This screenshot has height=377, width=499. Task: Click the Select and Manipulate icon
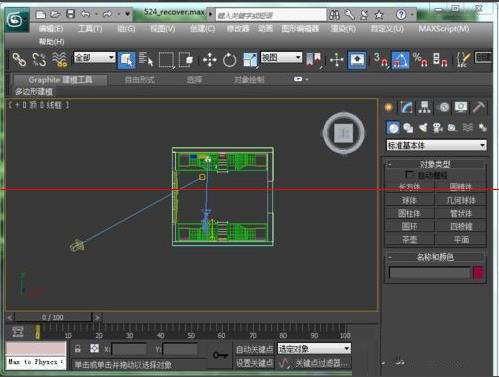[x=336, y=60]
